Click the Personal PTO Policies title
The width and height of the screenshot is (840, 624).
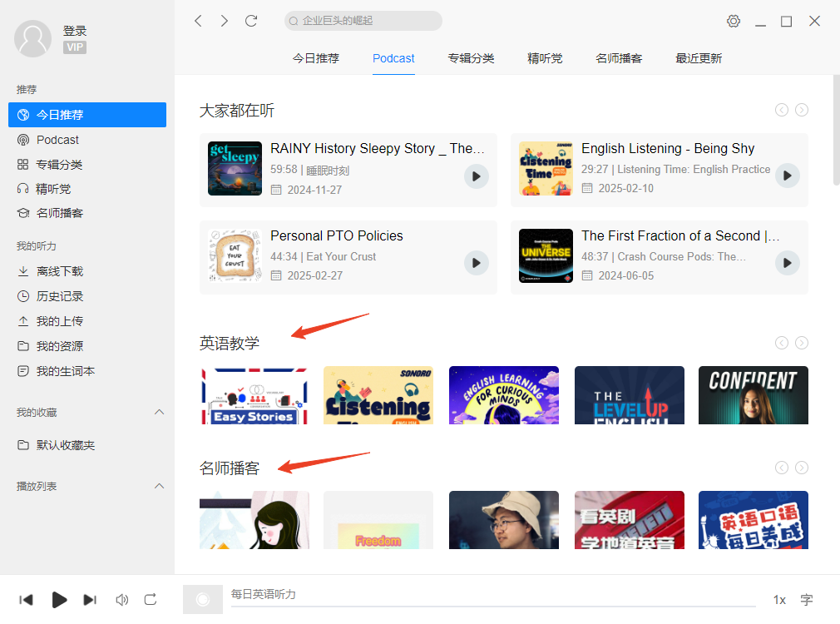(x=337, y=236)
